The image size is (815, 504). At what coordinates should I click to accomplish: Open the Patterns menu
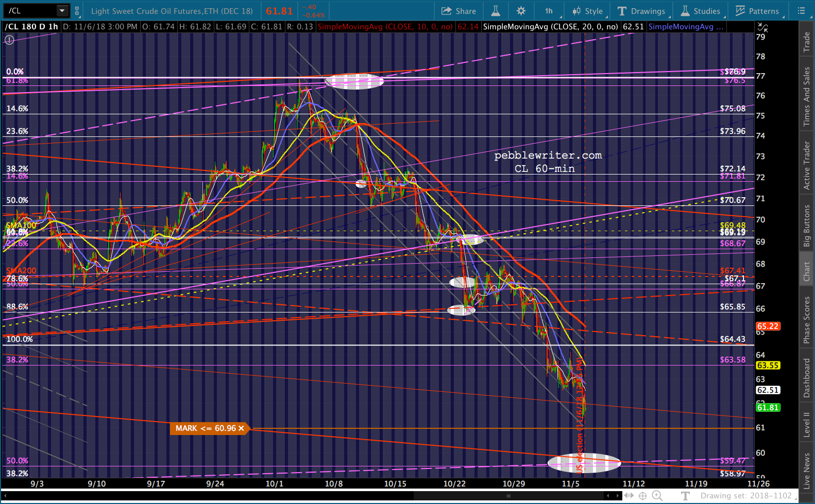point(757,11)
